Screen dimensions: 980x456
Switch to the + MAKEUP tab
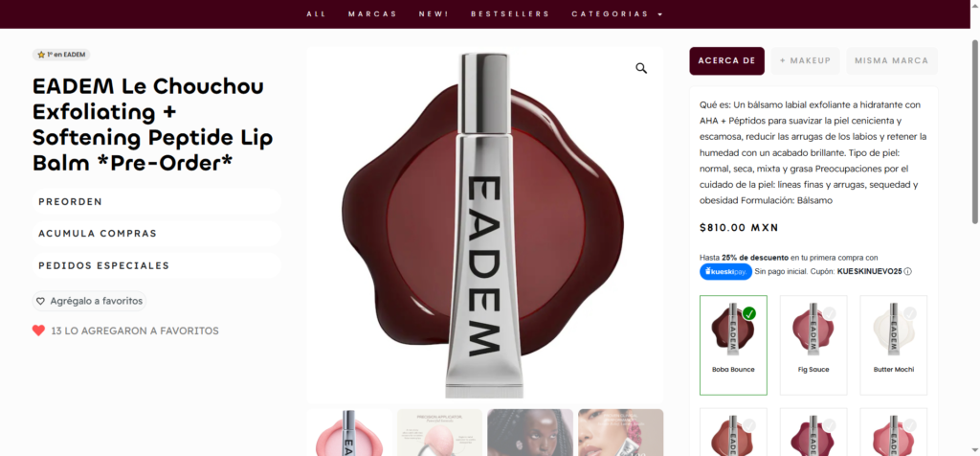805,60
